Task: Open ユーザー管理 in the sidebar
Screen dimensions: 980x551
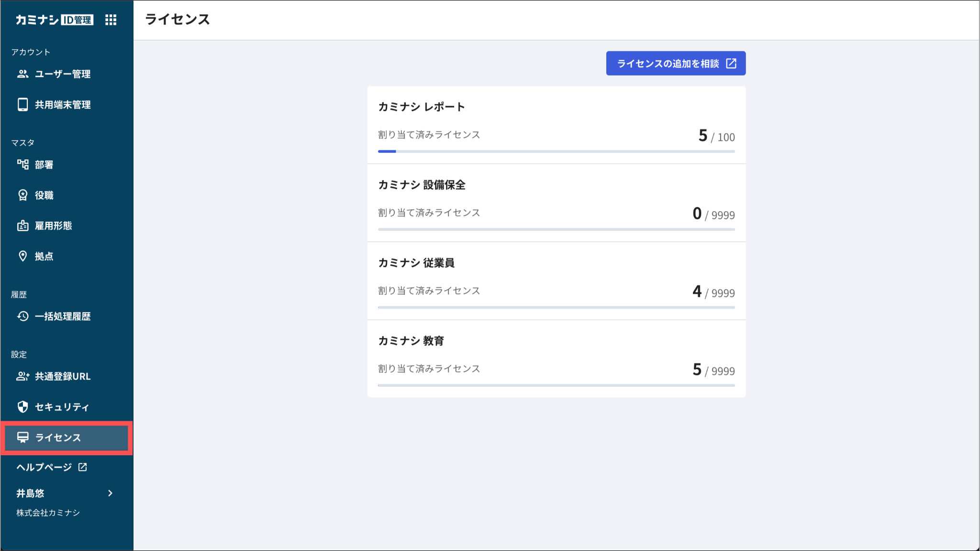Action: click(63, 74)
